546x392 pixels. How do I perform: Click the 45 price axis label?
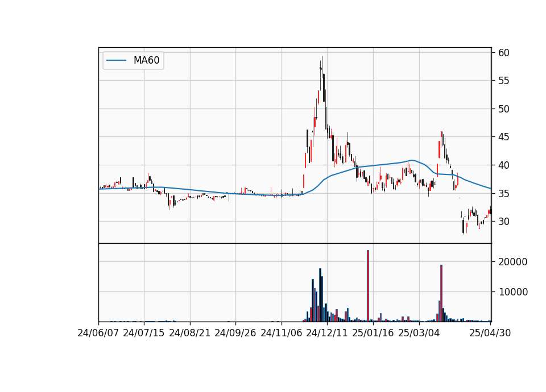pyautogui.click(x=503, y=137)
